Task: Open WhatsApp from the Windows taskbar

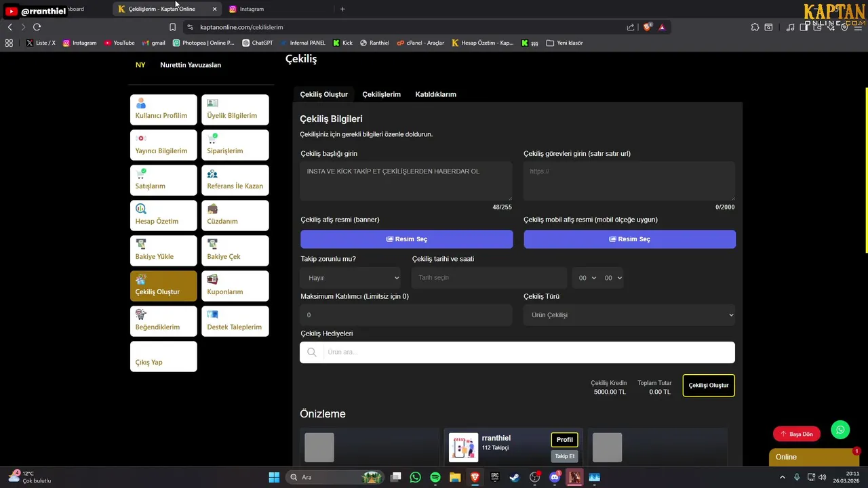Action: point(416,477)
